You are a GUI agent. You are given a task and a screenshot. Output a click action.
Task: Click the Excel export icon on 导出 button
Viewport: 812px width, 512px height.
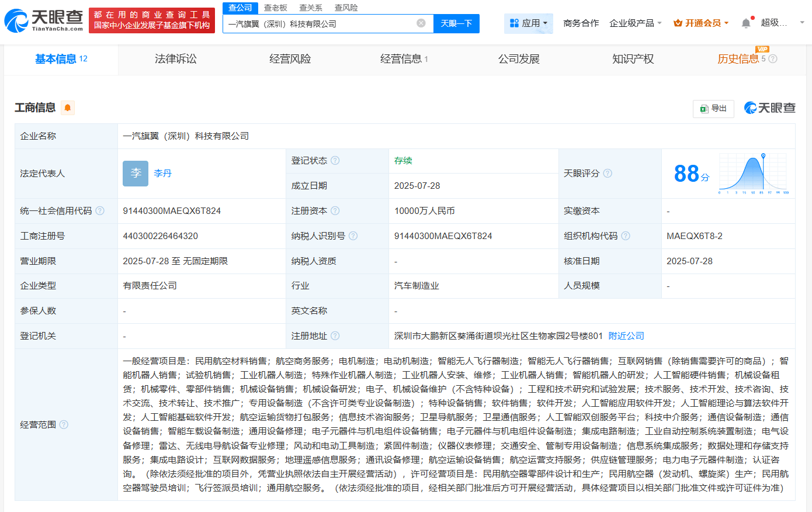pos(703,109)
